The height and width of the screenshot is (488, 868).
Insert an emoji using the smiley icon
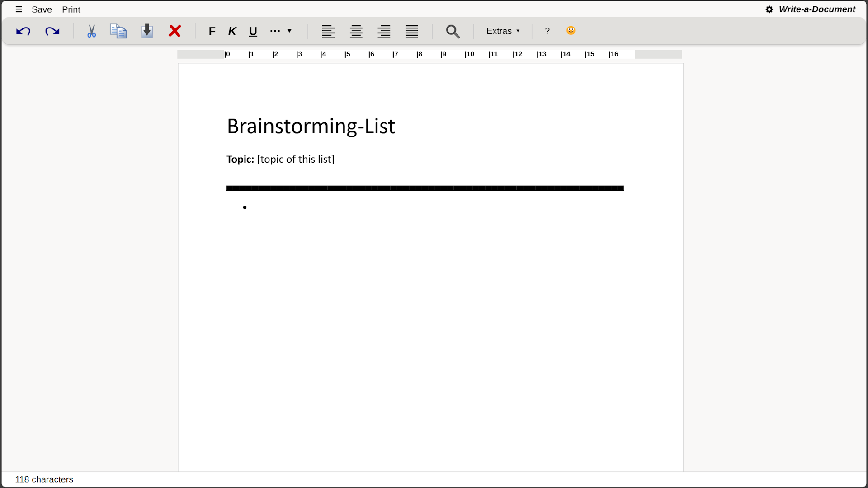click(570, 30)
